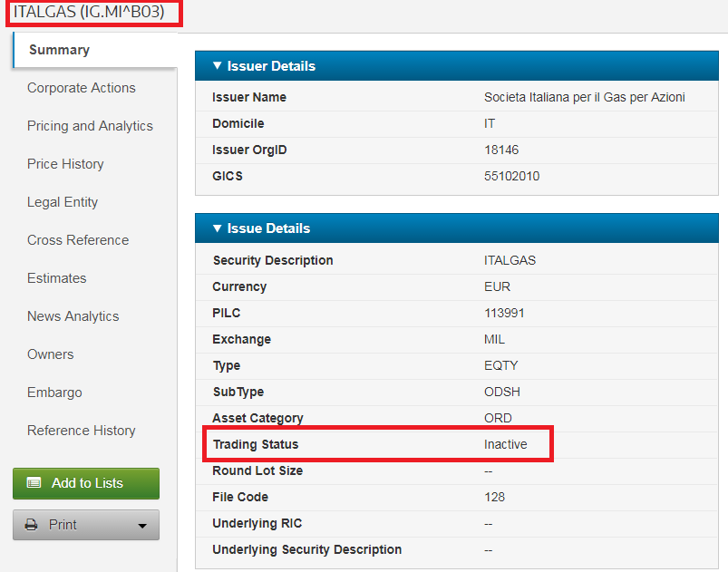The height and width of the screenshot is (572, 728).
Task: Click the Security Description label
Action: point(273,260)
